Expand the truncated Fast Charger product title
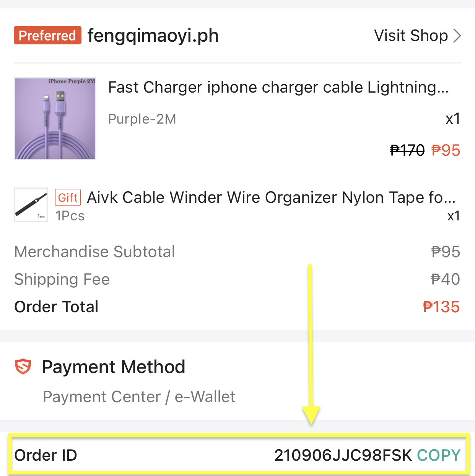 279,87
